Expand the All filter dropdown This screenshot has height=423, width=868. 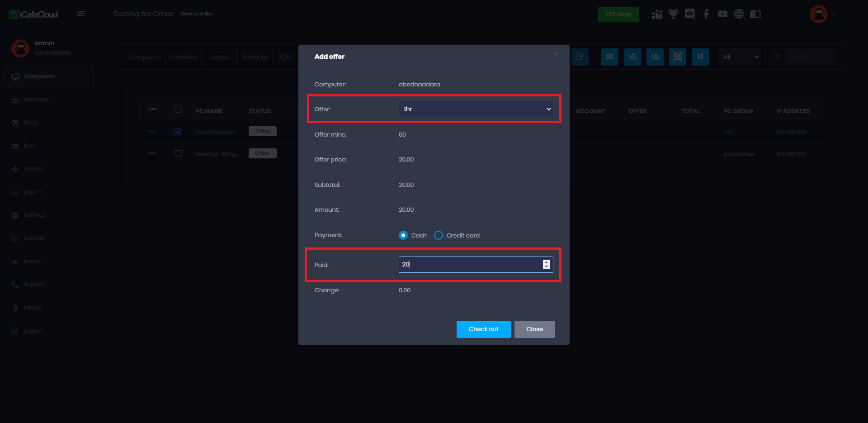click(740, 57)
